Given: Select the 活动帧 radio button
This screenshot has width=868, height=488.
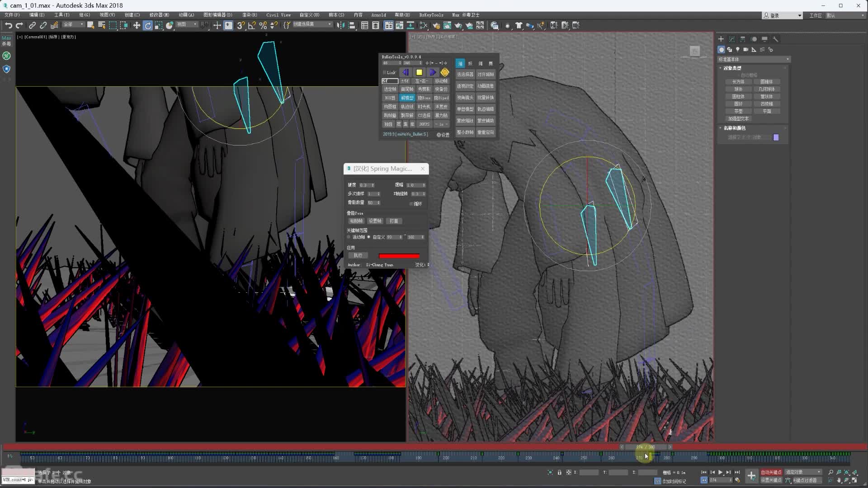Looking at the screenshot, I should tap(349, 237).
